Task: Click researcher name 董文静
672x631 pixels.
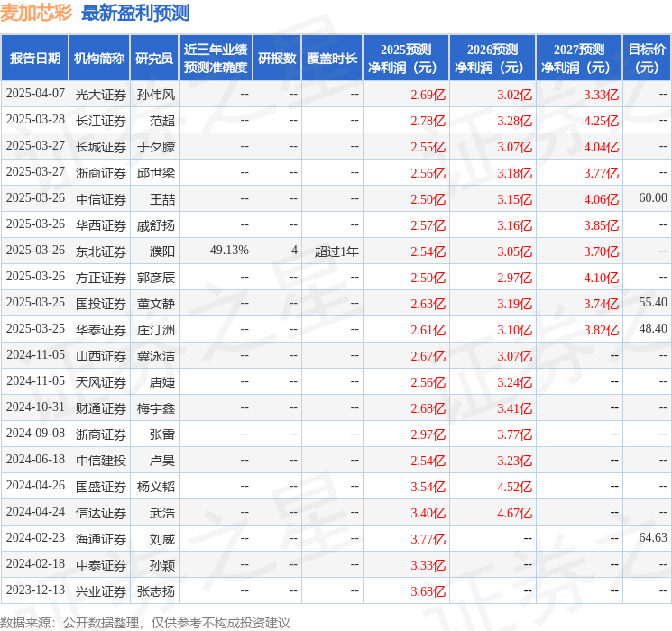Action: [x=156, y=304]
